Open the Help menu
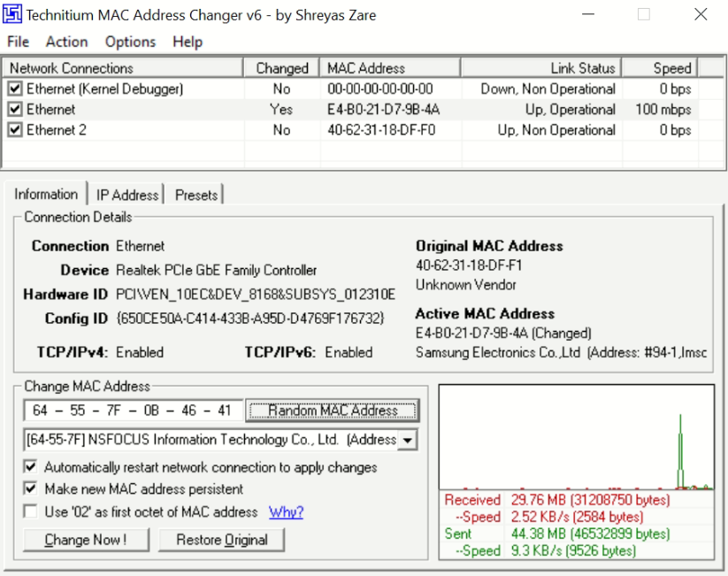The width and height of the screenshot is (728, 576). [x=188, y=42]
